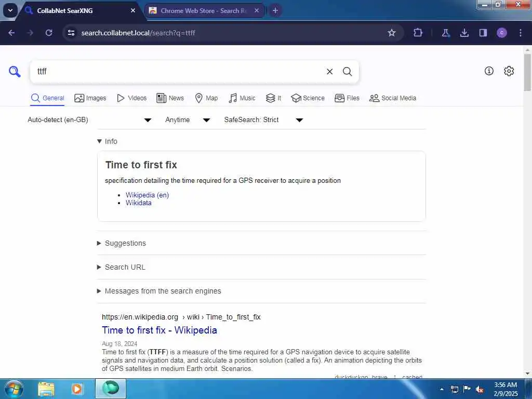Open the About info icon

tap(489, 71)
